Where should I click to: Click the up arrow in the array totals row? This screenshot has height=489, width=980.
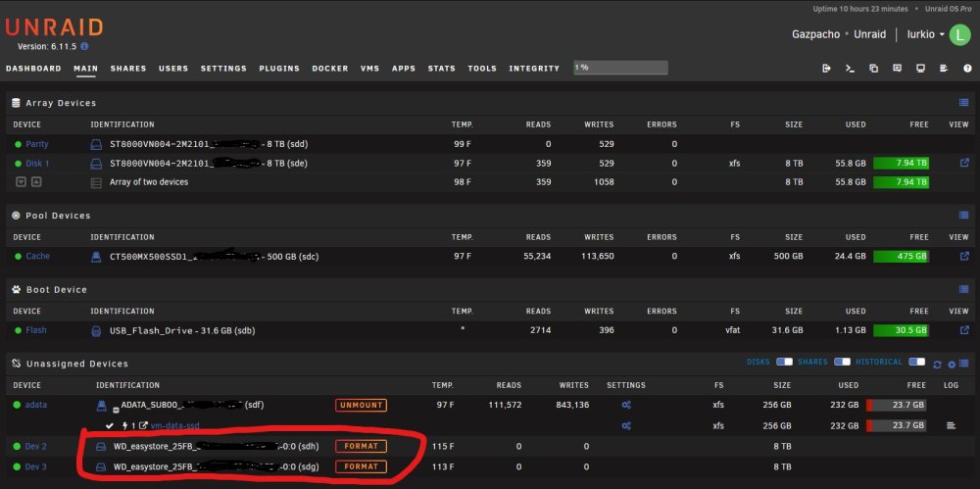point(36,182)
